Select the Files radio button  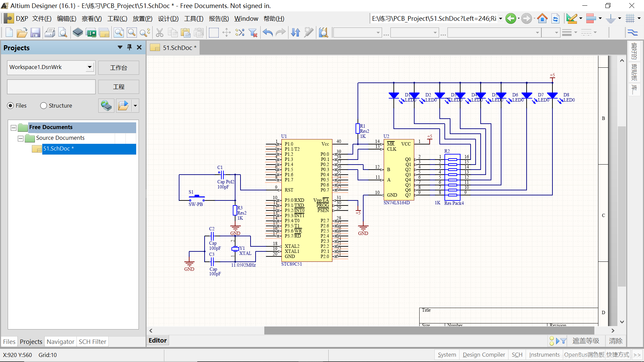coord(10,106)
